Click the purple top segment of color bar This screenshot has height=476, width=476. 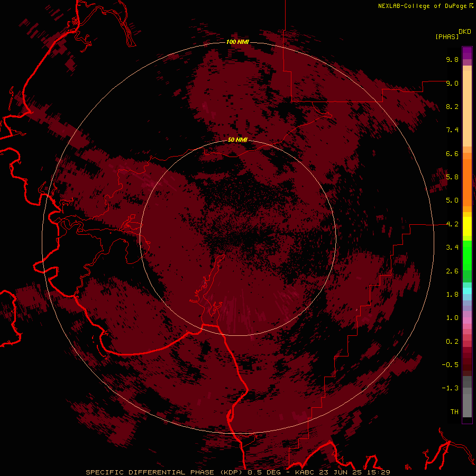(x=467, y=53)
